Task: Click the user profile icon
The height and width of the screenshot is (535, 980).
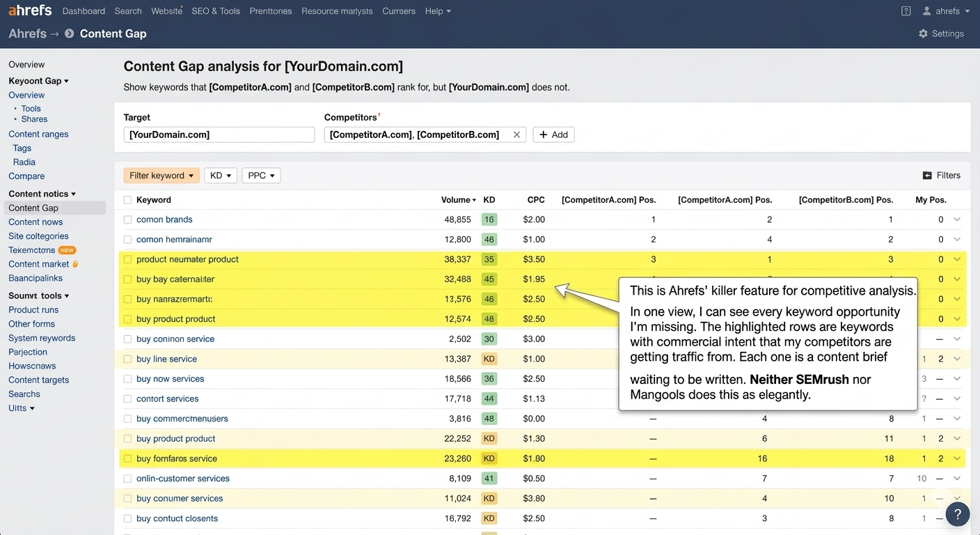Action: pyautogui.click(x=927, y=11)
